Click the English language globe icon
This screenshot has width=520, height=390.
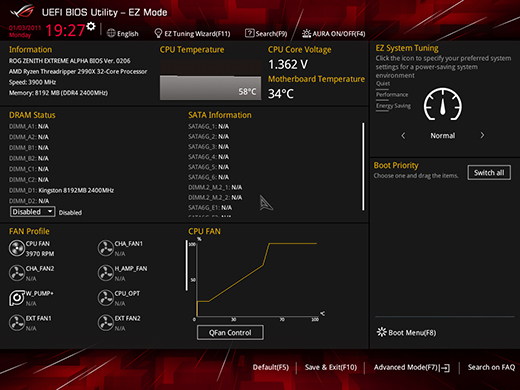[111, 33]
